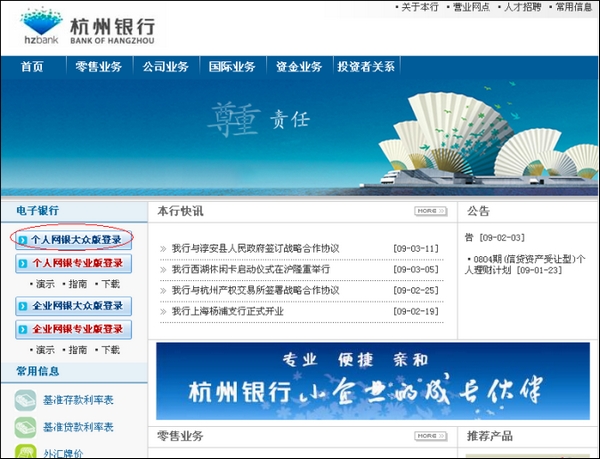600x459 pixels.
Task: Click the hzbank Bank of Hangzhou logo
Action: [88, 26]
